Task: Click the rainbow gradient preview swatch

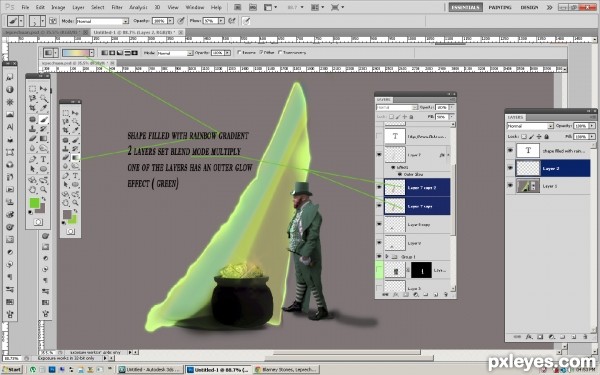Action: (75, 53)
